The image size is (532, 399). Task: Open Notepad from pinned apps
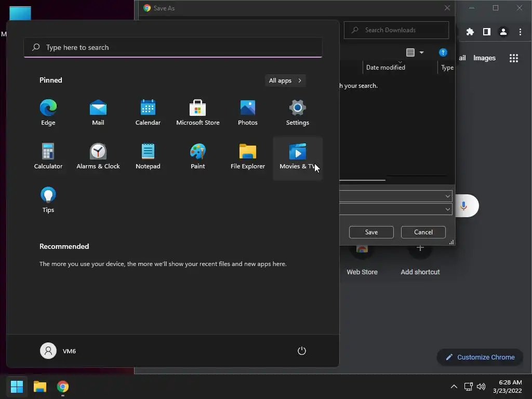click(148, 156)
